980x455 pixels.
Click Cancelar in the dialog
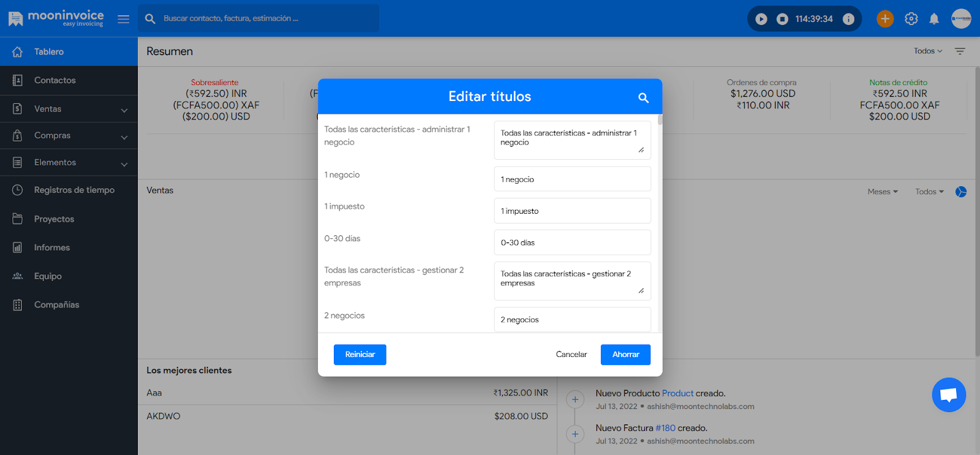[571, 355]
